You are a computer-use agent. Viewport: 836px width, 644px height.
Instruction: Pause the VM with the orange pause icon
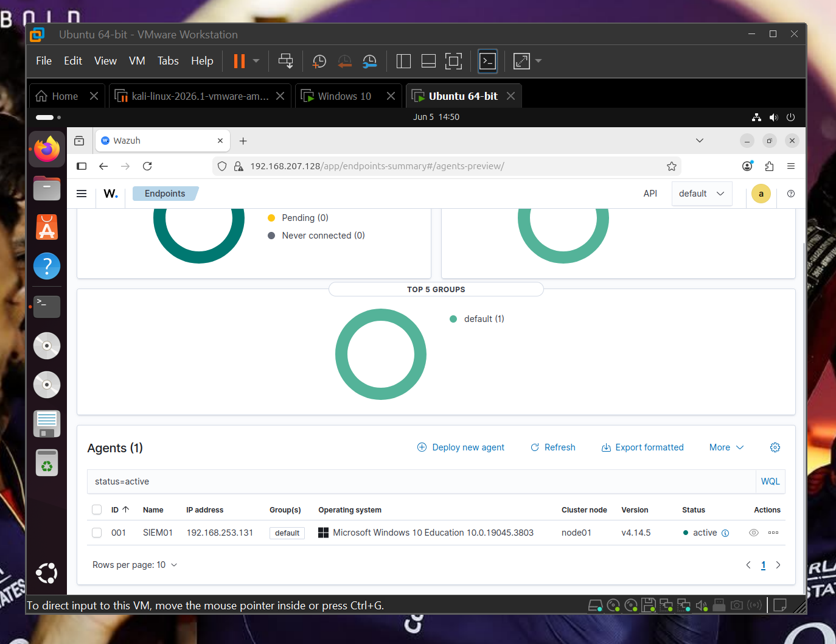(239, 61)
